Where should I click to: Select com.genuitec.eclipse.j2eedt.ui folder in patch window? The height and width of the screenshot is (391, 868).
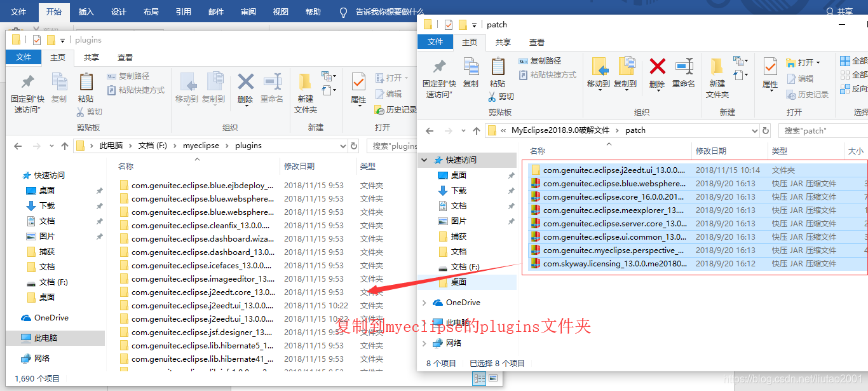[x=697, y=170]
